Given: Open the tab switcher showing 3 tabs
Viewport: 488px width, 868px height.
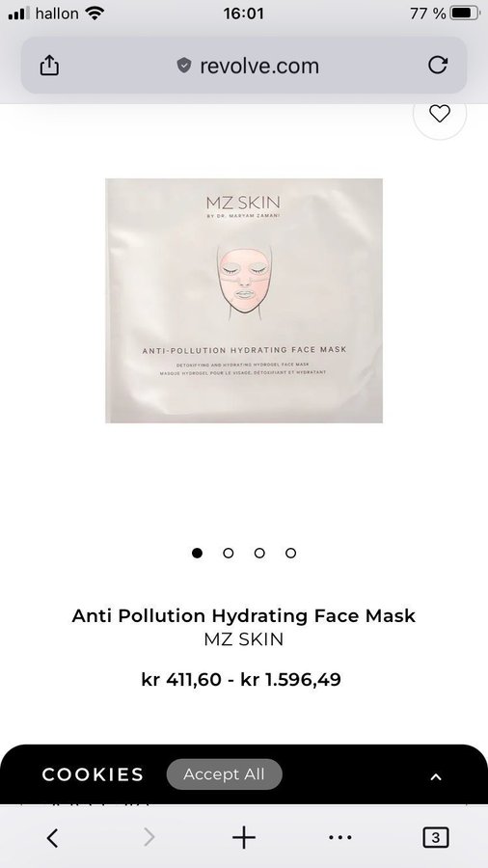Looking at the screenshot, I should 435,837.
